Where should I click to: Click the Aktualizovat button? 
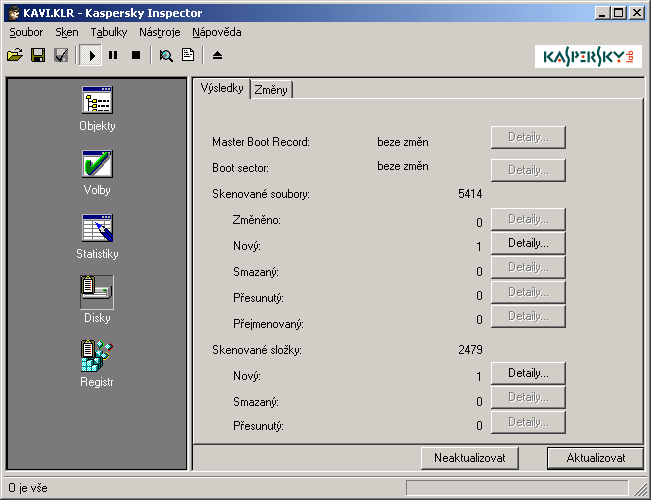[596, 458]
